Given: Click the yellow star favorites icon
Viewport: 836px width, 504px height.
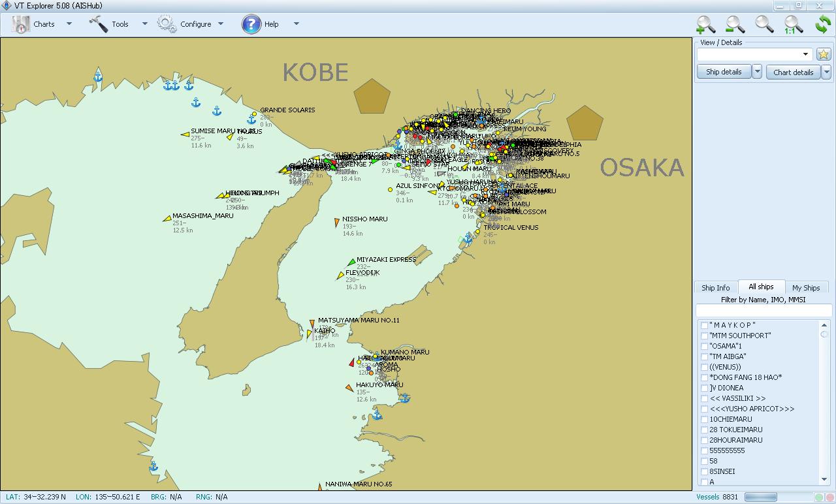Looking at the screenshot, I should tap(824, 54).
